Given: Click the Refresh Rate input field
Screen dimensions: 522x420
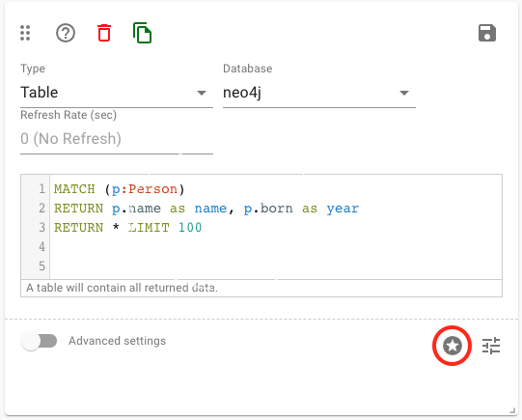Looking at the screenshot, I should 117,139.
